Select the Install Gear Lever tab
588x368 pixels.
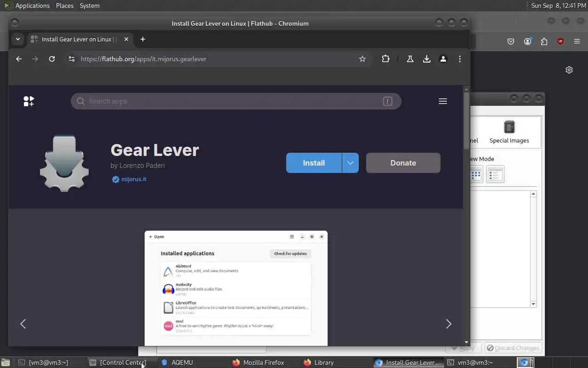click(x=80, y=39)
